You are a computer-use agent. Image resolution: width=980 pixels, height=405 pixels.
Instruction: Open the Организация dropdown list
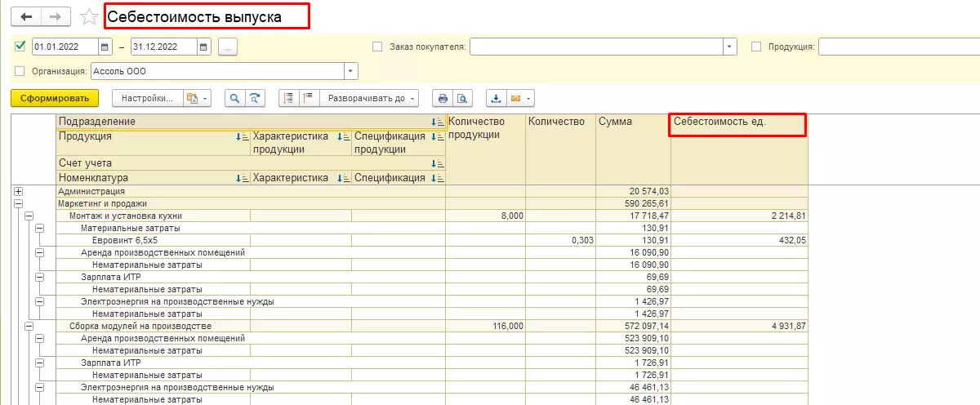pos(351,71)
